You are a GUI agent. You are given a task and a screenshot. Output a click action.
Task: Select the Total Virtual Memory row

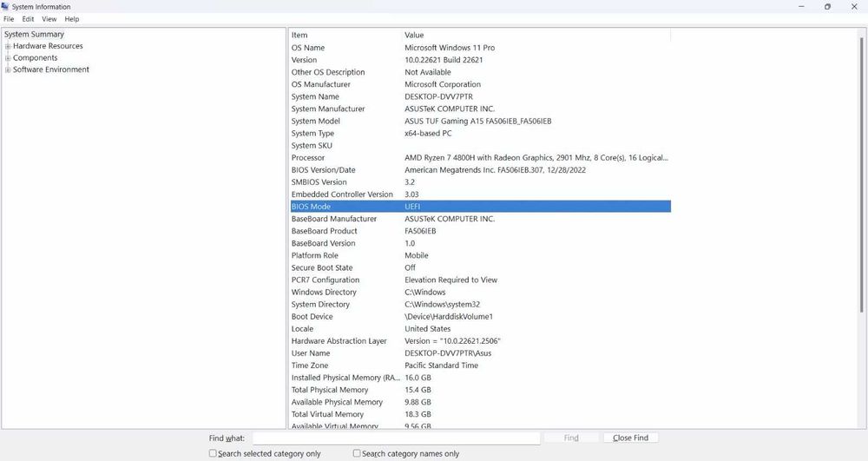coord(480,414)
